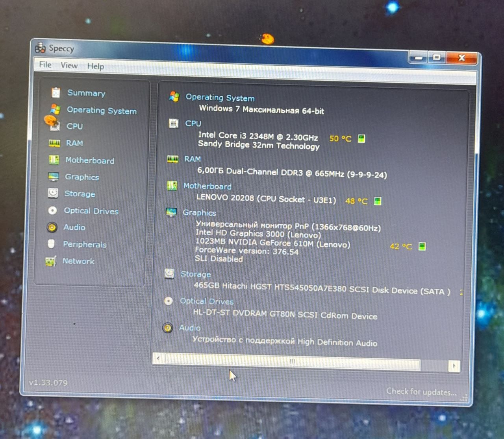Click the GPU temperature indicator icon beside 42 °C
This screenshot has width=504, height=439.
tap(422, 247)
